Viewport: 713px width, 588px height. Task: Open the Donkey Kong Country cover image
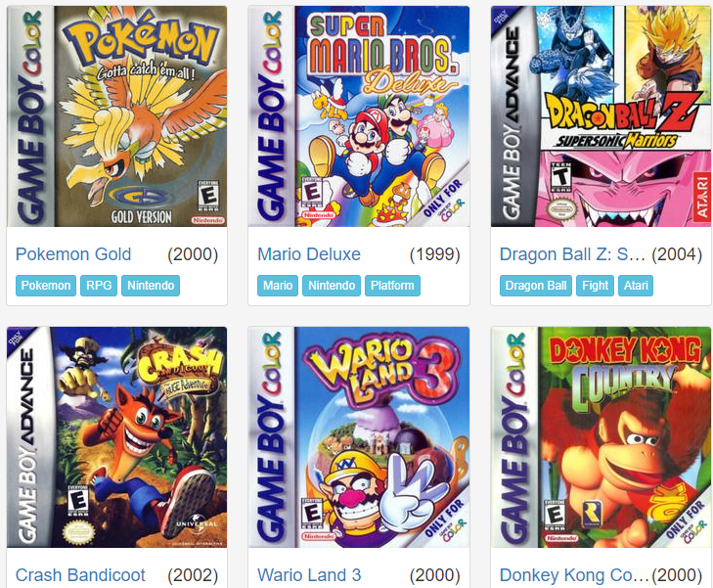[601, 437]
